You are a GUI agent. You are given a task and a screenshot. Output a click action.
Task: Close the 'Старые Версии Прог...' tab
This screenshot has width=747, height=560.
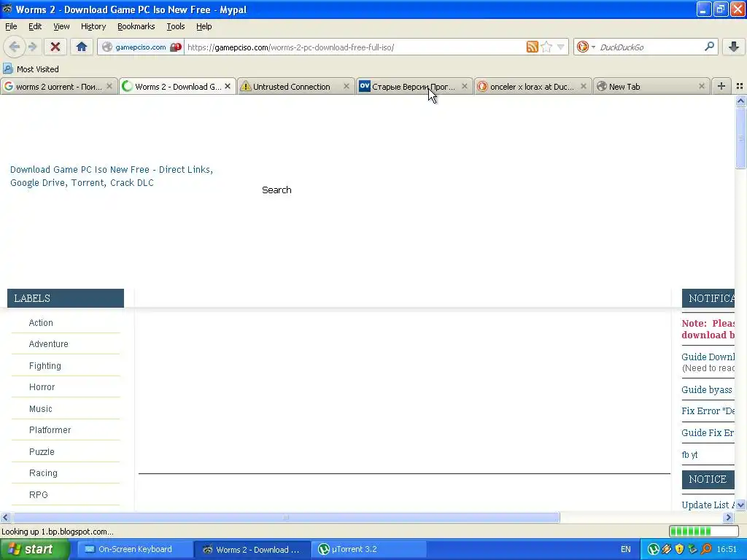pos(465,86)
